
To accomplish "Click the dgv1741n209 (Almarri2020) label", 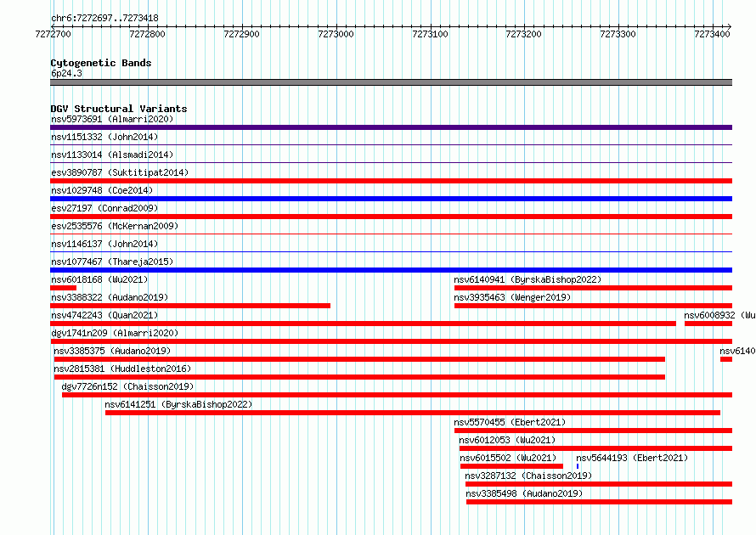I will click(x=115, y=333).
